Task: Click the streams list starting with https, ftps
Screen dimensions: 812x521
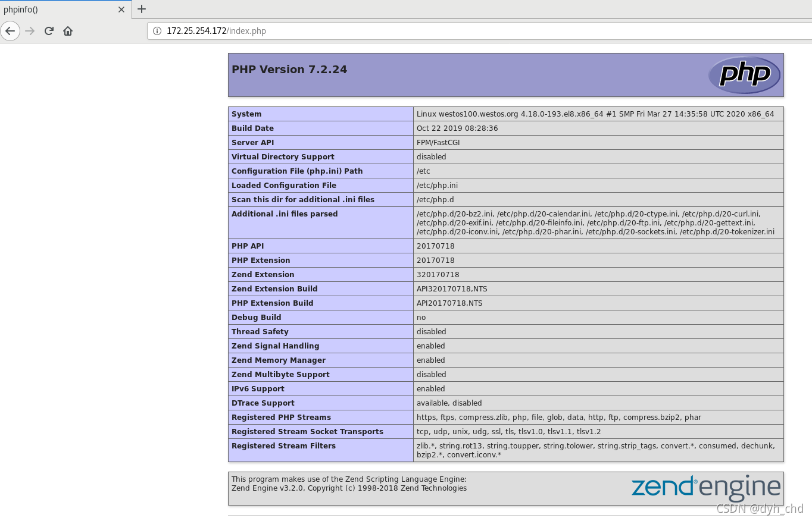Action: 559,418
